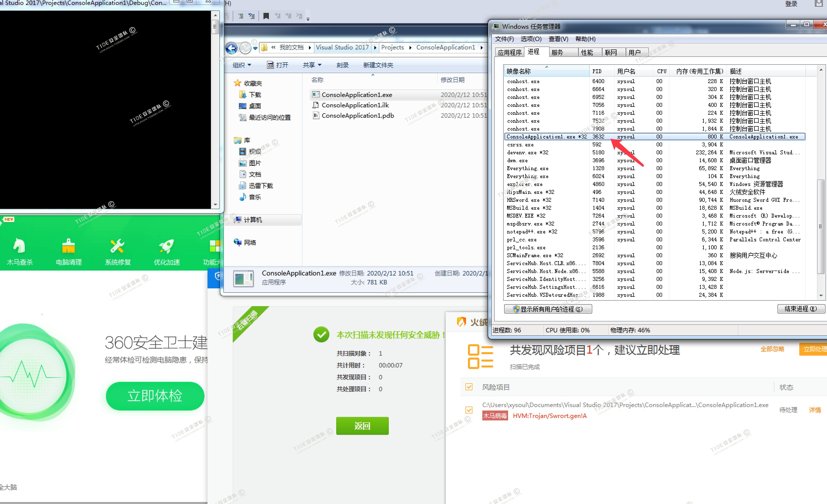Image resolution: width=827 pixels, height=504 pixels.
Task: Click the bookmark icon in Visual Studio toolbar
Action: (266, 16)
